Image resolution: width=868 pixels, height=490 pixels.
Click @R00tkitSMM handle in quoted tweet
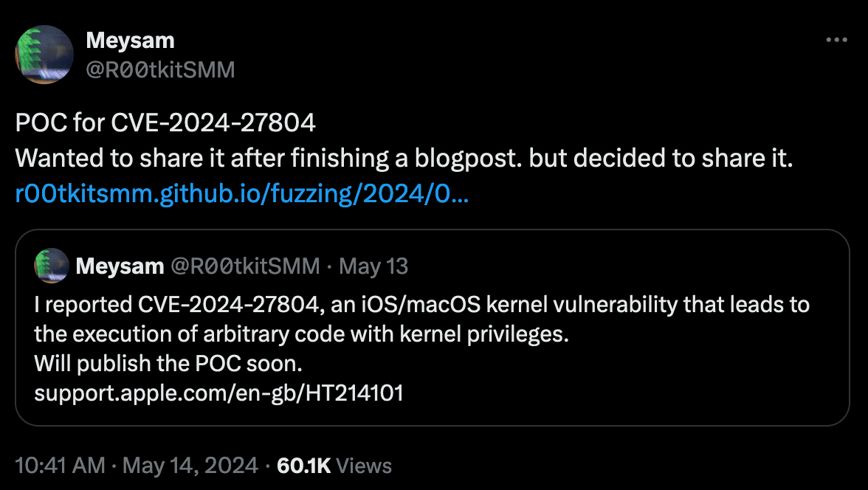point(245,266)
